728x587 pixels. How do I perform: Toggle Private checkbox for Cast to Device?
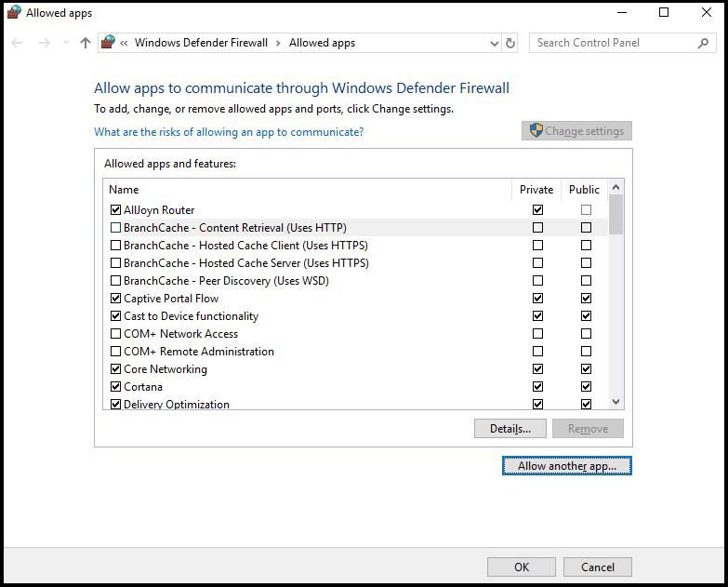click(x=537, y=315)
